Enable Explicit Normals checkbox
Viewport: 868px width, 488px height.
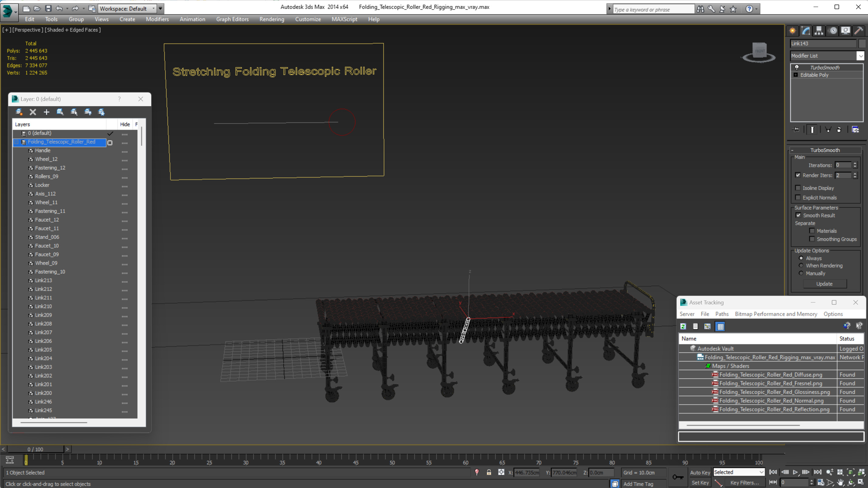[798, 197]
